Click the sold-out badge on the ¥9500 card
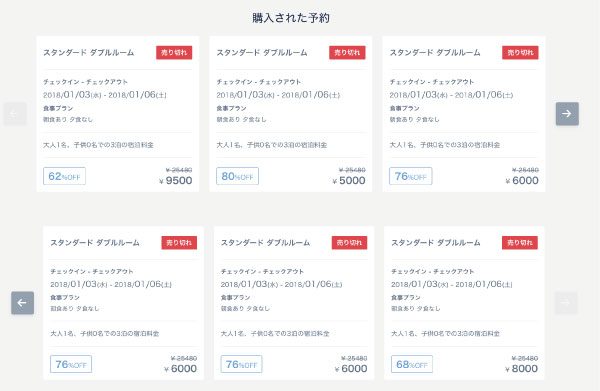Viewport: 600px width, 391px height. 174,52
